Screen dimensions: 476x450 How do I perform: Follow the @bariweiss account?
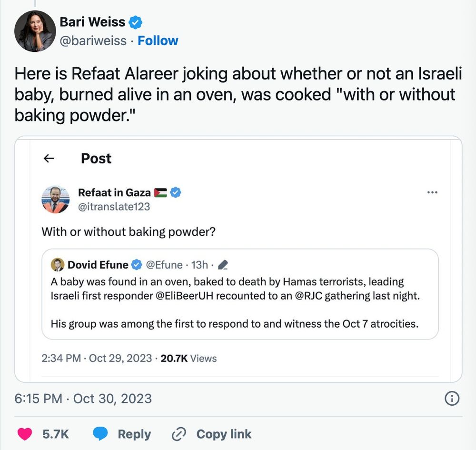(158, 40)
